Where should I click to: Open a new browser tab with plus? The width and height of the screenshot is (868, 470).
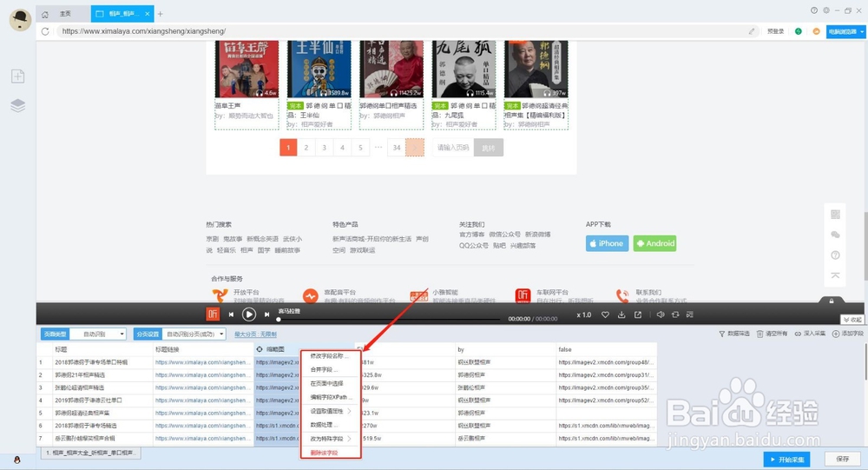160,14
